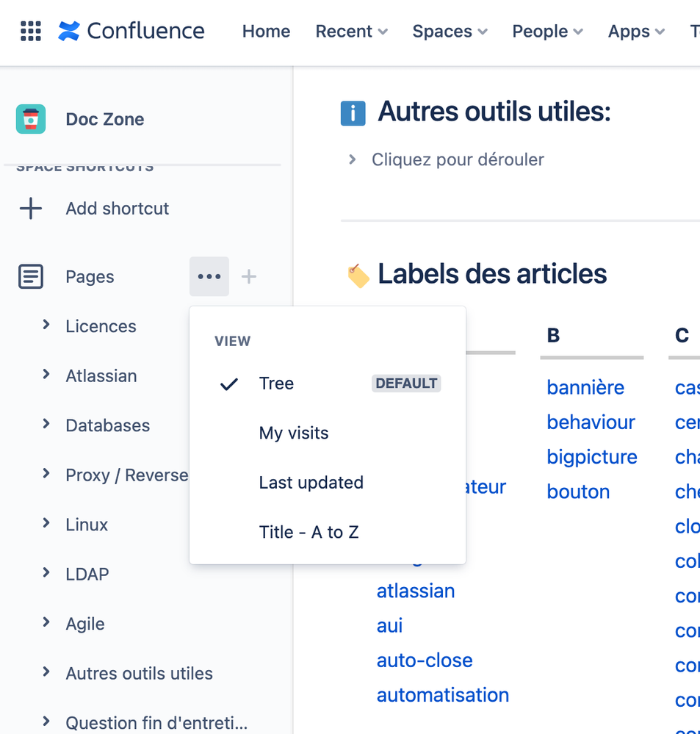
Task: Click the Add shortcut plus icon
Action: click(x=31, y=209)
